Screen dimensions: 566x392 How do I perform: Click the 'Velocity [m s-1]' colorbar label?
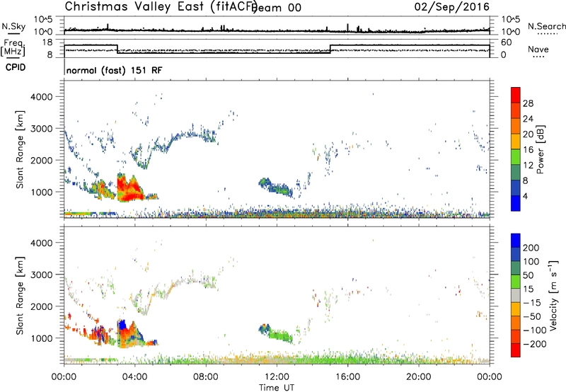click(553, 295)
